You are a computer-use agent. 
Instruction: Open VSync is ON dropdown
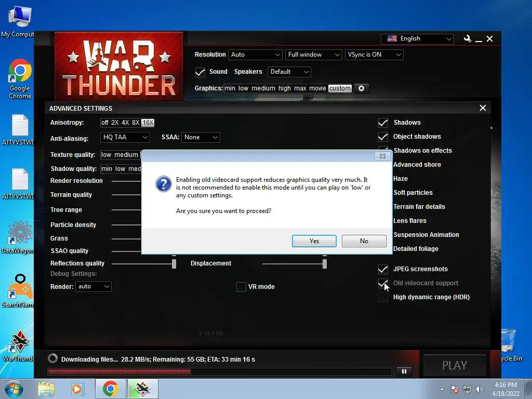point(374,55)
